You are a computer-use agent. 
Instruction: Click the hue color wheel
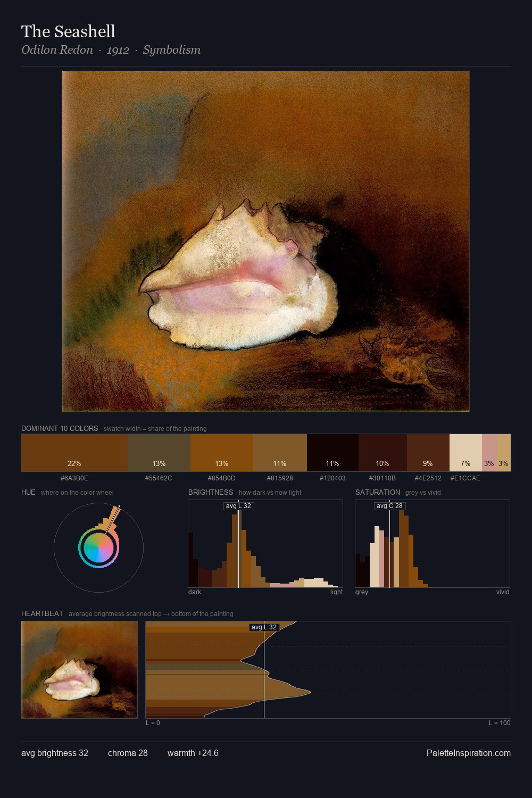click(98, 548)
